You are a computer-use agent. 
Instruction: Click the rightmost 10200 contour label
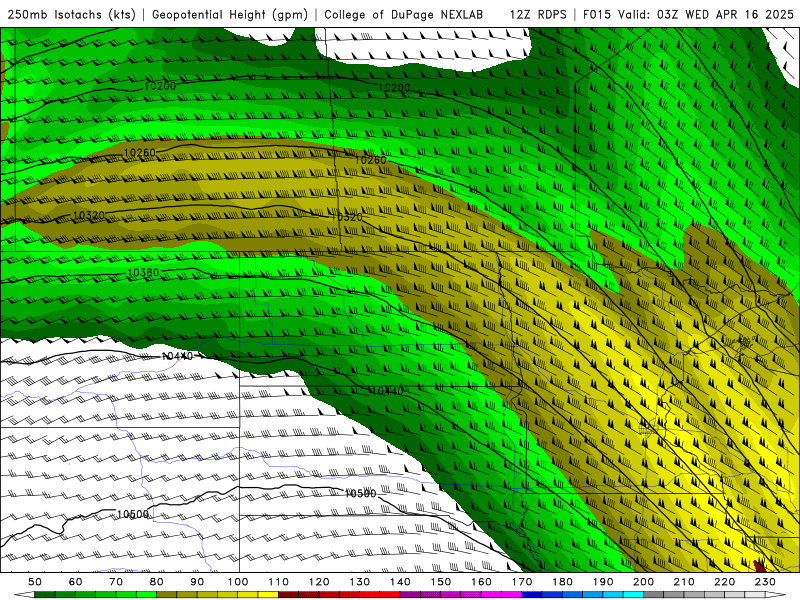394,88
